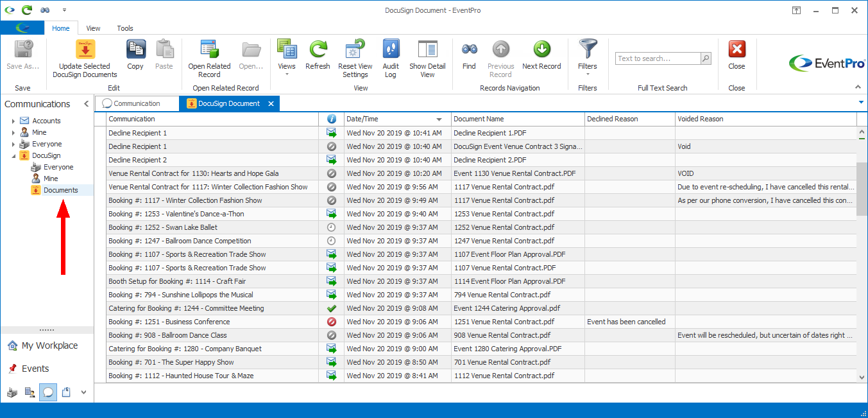This screenshot has width=868, height=418.
Task: Click the Communications bubble navigation icon
Action: tap(48, 392)
